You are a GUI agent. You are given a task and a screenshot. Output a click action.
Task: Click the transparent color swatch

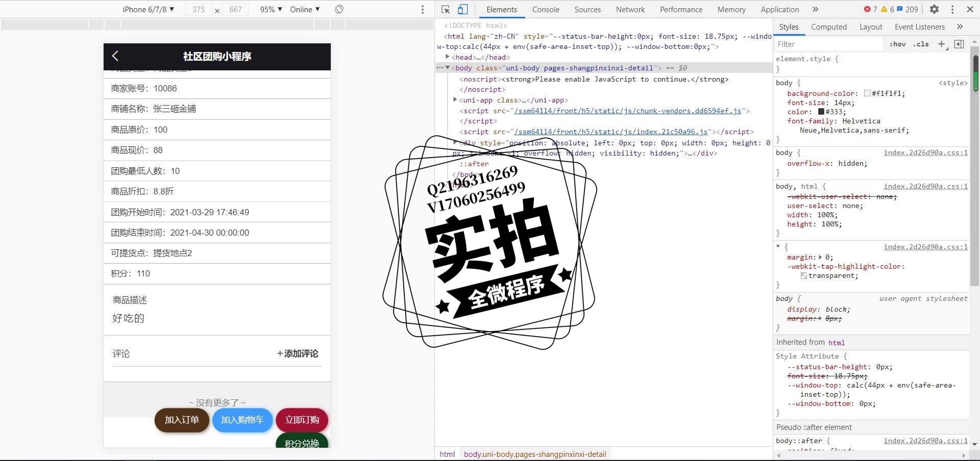[804, 275]
